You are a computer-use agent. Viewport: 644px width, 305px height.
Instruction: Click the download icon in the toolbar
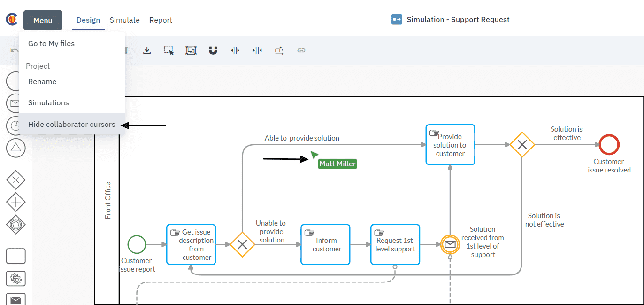pos(147,50)
